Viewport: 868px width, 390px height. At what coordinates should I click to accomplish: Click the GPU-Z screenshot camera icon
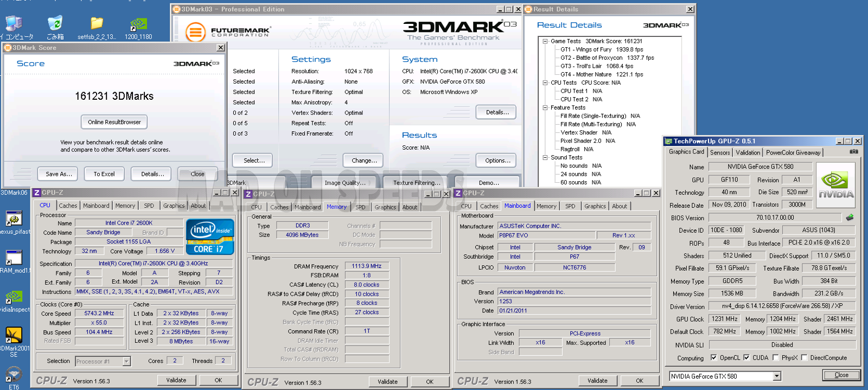(x=853, y=152)
